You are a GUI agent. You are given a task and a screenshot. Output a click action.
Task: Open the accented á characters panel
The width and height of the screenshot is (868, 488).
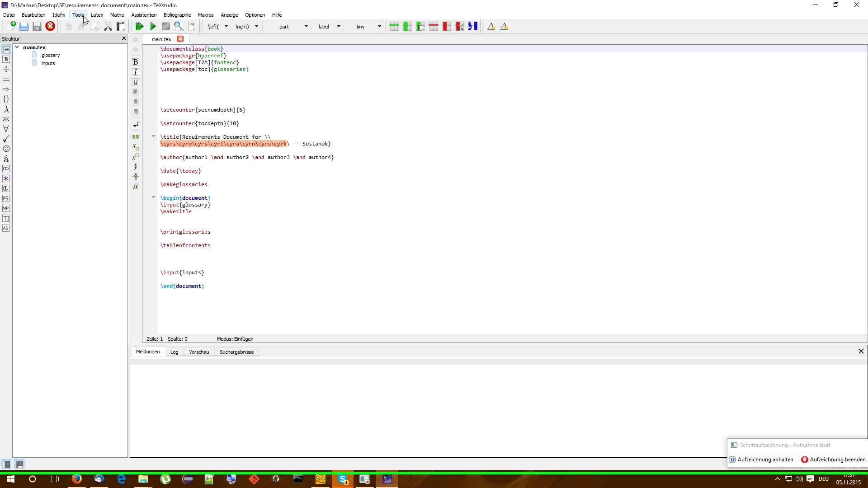click(x=6, y=159)
